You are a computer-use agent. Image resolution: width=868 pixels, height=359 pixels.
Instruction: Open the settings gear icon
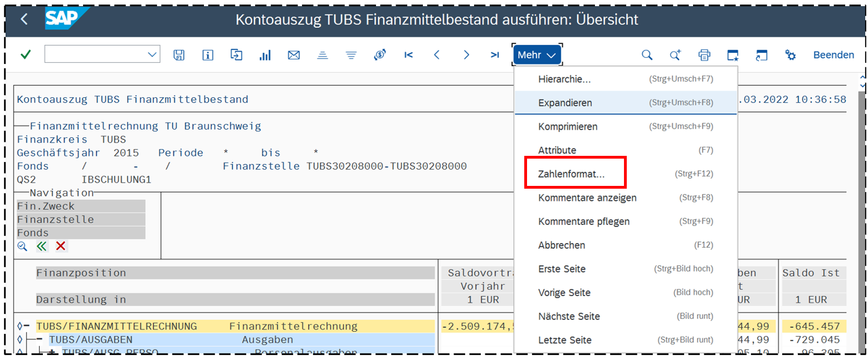790,55
